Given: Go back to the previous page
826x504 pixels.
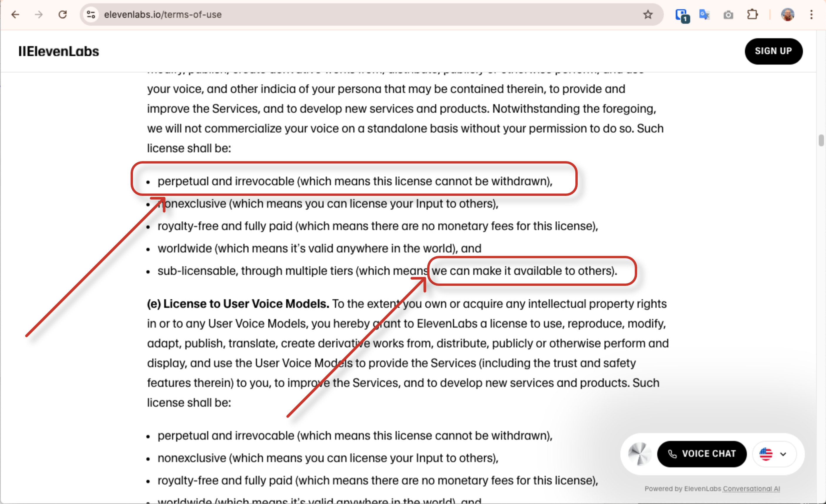Looking at the screenshot, I should tap(15, 14).
